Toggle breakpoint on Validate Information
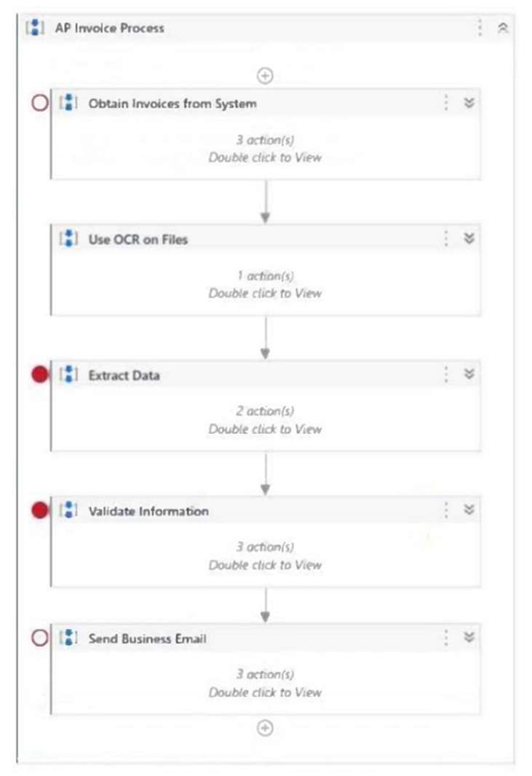Screen dimensions: 532x776 click(x=40, y=511)
